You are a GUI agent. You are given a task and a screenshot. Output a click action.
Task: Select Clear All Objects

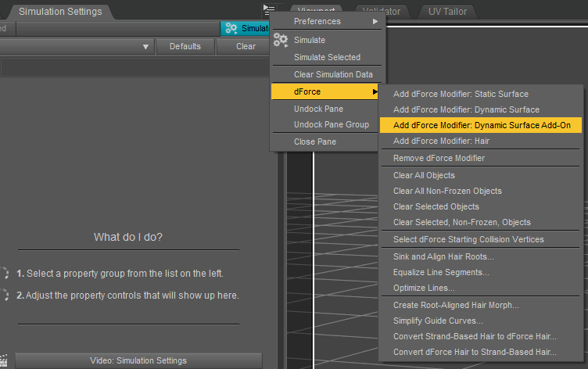pos(480,175)
